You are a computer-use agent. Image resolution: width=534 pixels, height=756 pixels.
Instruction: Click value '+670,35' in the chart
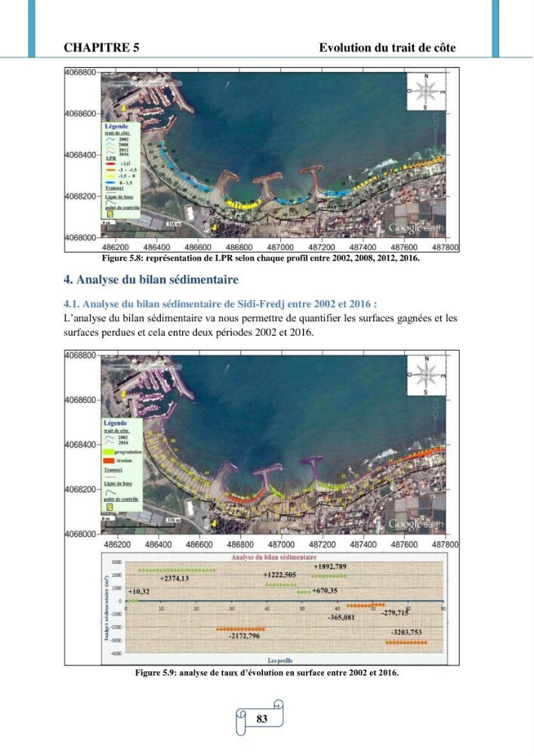(x=326, y=590)
